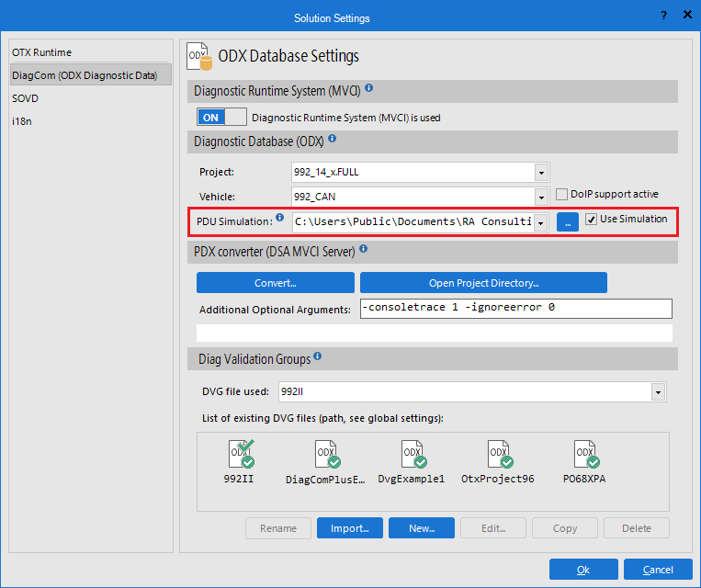The width and height of the screenshot is (701, 588).
Task: Open the SOVD settings page
Action: tap(25, 98)
